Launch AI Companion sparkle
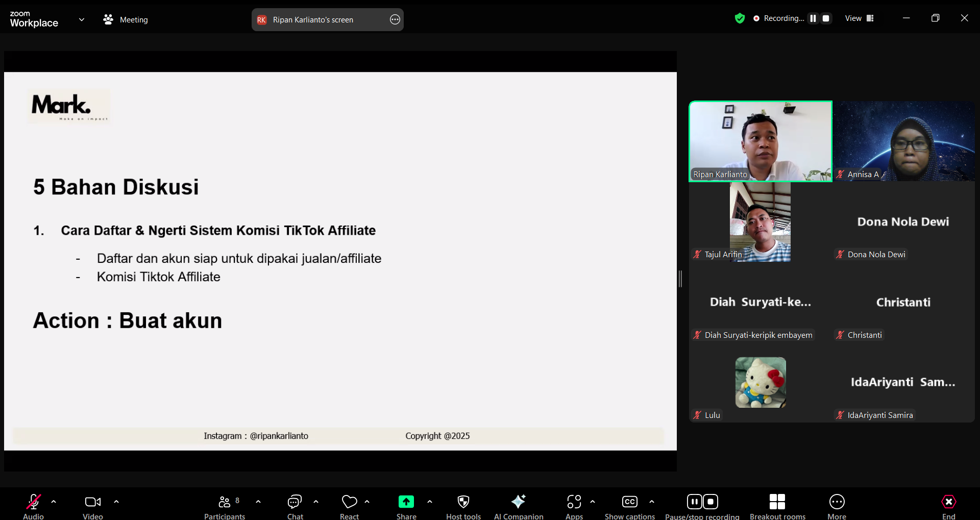The width and height of the screenshot is (980, 520). 519,502
